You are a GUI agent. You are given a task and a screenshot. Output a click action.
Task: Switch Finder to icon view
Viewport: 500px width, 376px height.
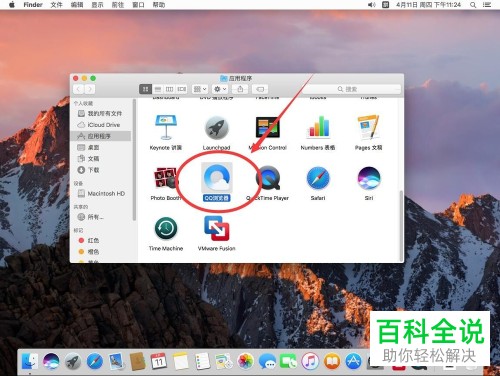[x=145, y=89]
